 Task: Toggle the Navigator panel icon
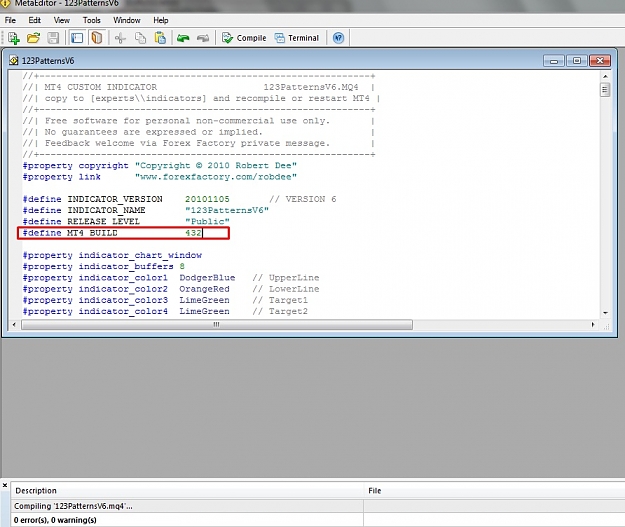point(77,38)
